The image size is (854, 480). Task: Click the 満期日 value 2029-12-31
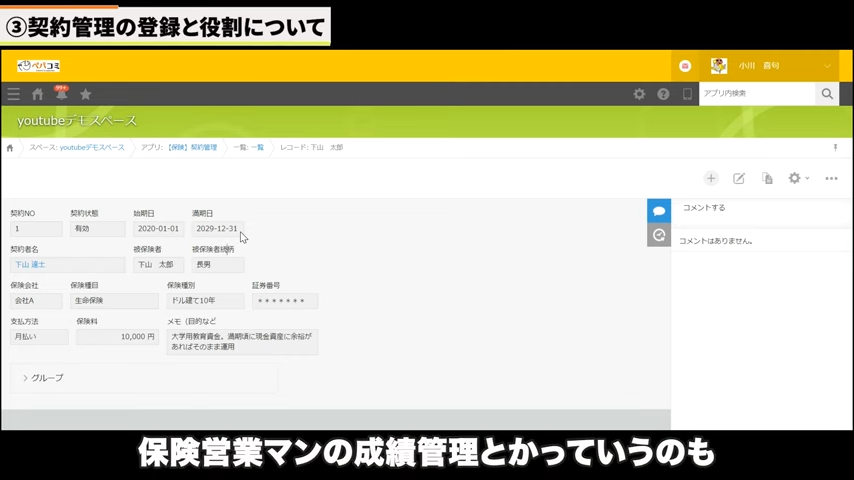pyautogui.click(x=217, y=229)
